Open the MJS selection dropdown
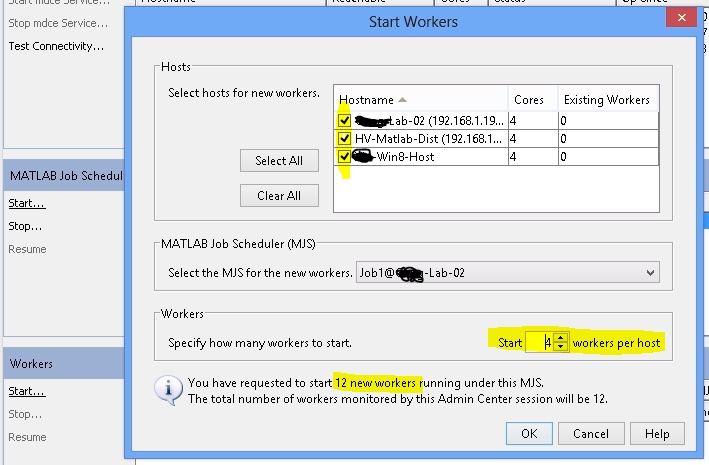 508,273
